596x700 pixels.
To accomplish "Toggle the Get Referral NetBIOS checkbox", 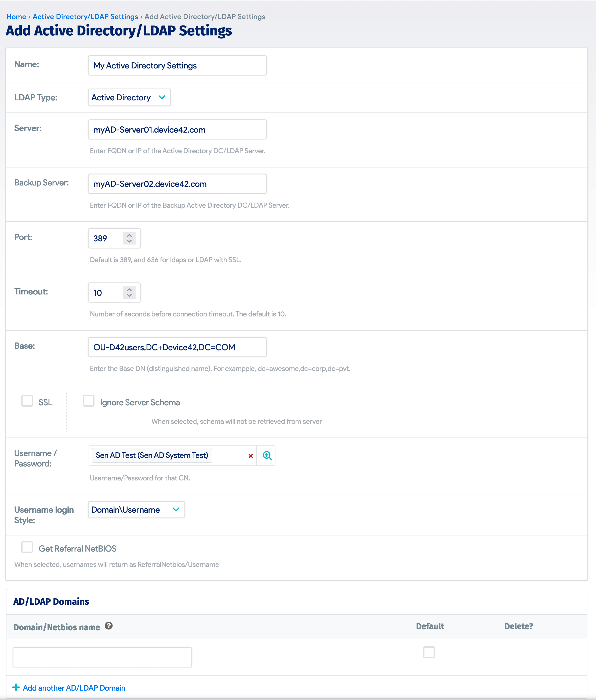I will [27, 547].
